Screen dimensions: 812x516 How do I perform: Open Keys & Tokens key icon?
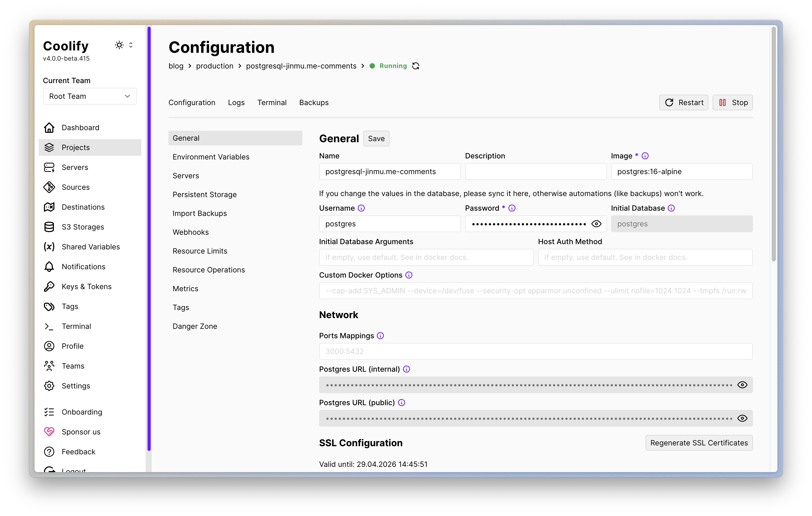[x=49, y=286]
